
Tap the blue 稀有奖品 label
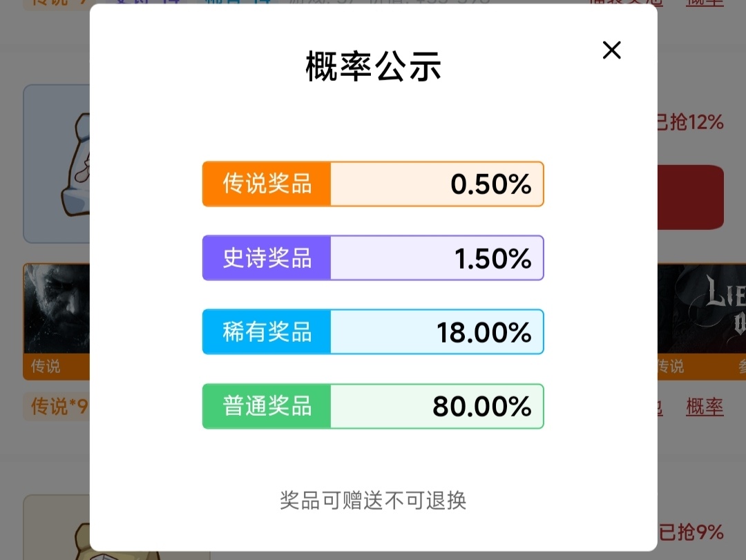tap(267, 332)
